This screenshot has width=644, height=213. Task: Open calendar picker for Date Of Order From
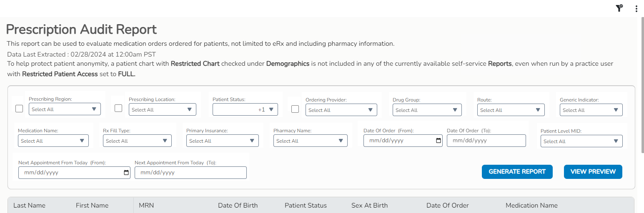tap(438, 141)
